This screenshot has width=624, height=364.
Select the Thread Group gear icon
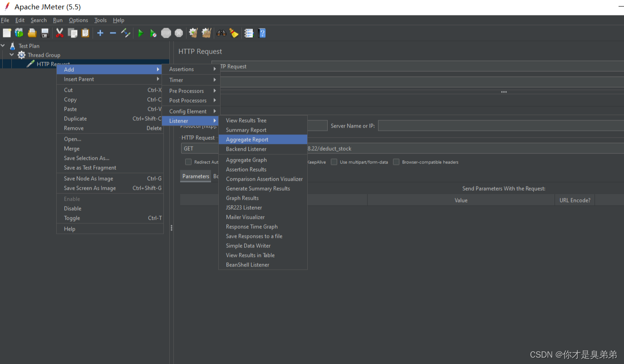[21, 55]
